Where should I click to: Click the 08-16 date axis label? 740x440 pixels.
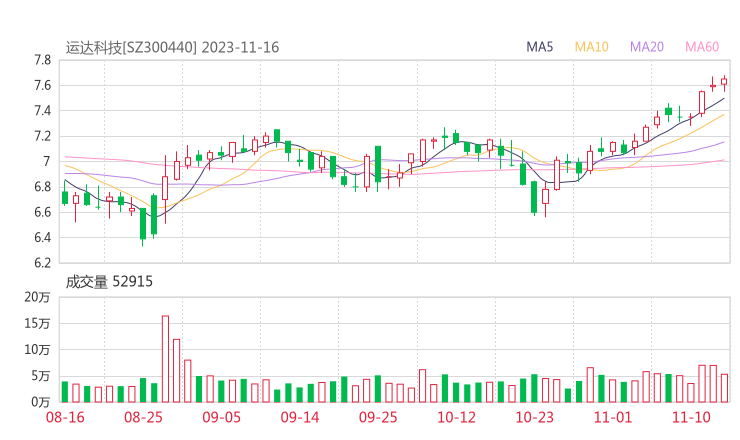pyautogui.click(x=65, y=417)
